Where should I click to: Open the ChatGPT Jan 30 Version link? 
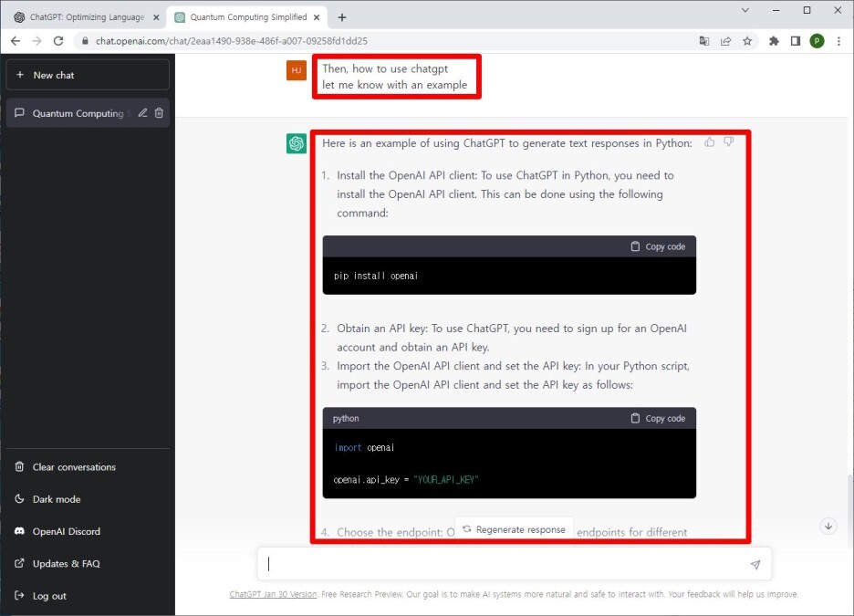[273, 594]
